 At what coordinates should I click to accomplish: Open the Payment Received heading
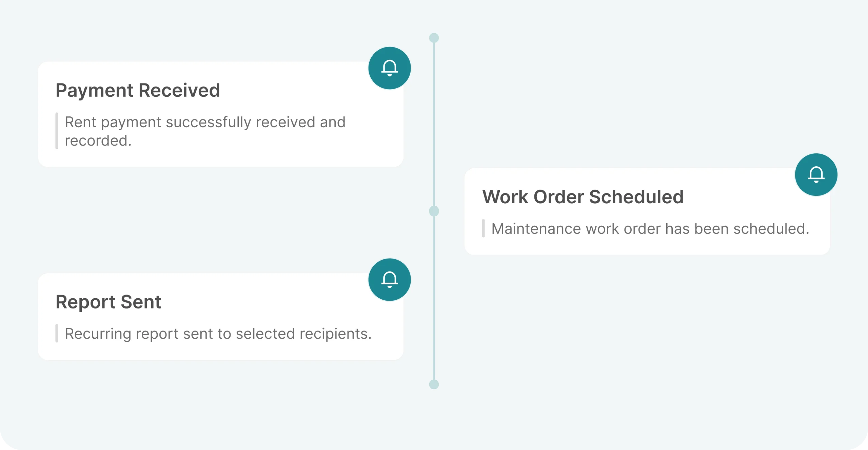(x=138, y=90)
